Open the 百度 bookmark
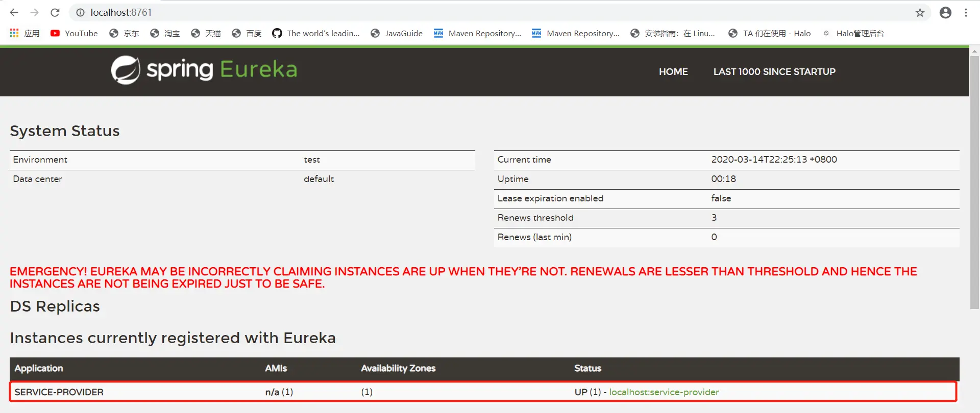Screen dimensions: 980x413 click(247, 33)
